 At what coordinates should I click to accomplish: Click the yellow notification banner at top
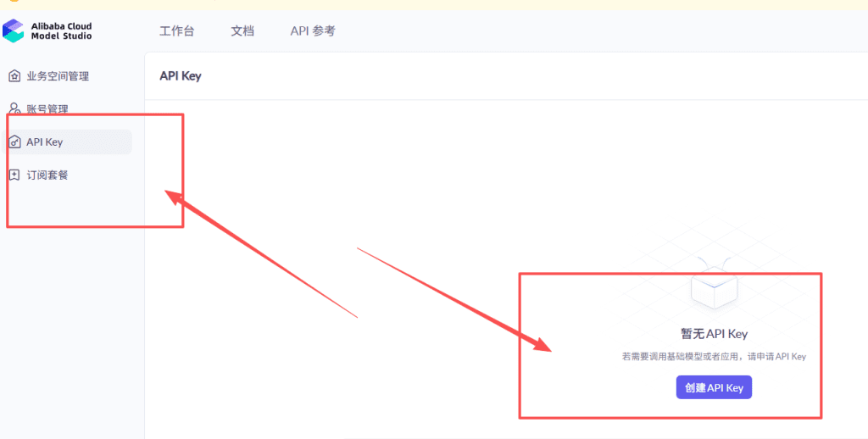(434, 4)
